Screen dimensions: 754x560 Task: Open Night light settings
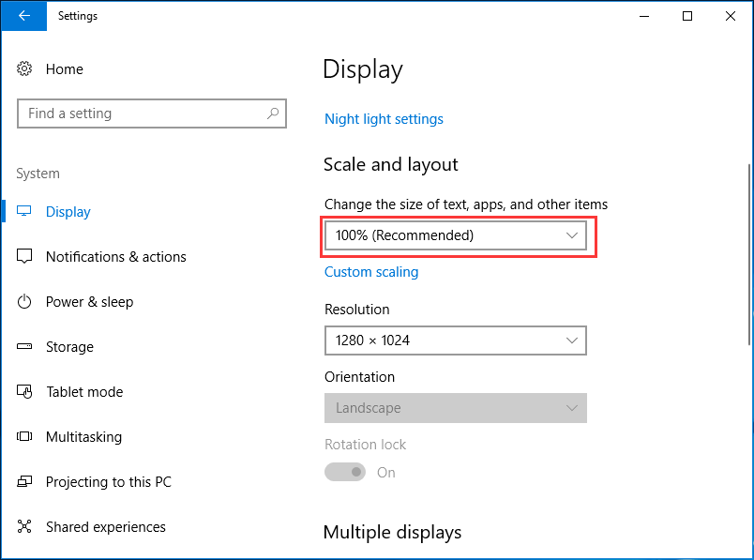point(384,119)
